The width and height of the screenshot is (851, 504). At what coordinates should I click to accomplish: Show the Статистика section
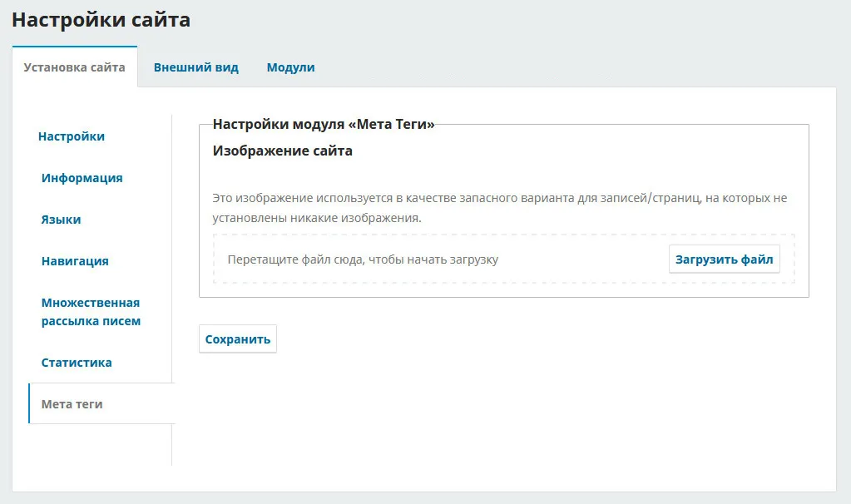point(77,363)
